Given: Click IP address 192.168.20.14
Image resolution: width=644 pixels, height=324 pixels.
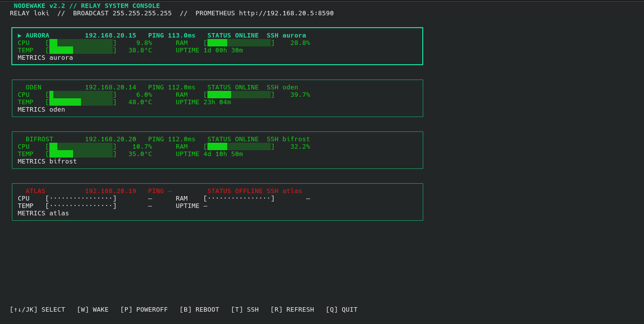Looking at the screenshot, I should (x=111, y=87).
